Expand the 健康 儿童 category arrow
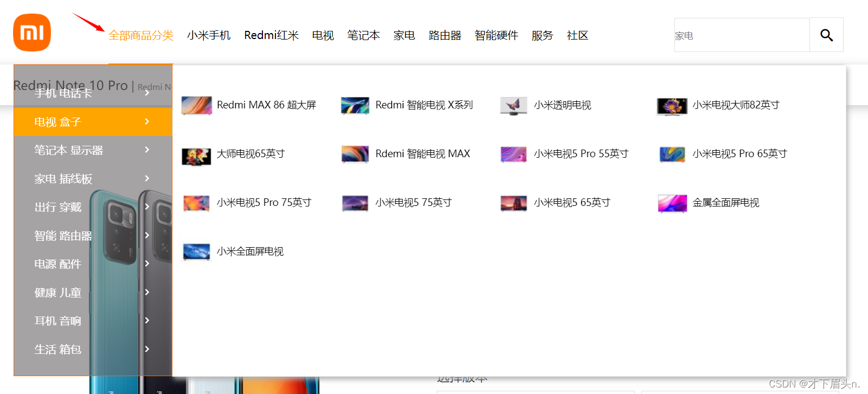The width and height of the screenshot is (868, 394). [x=147, y=292]
